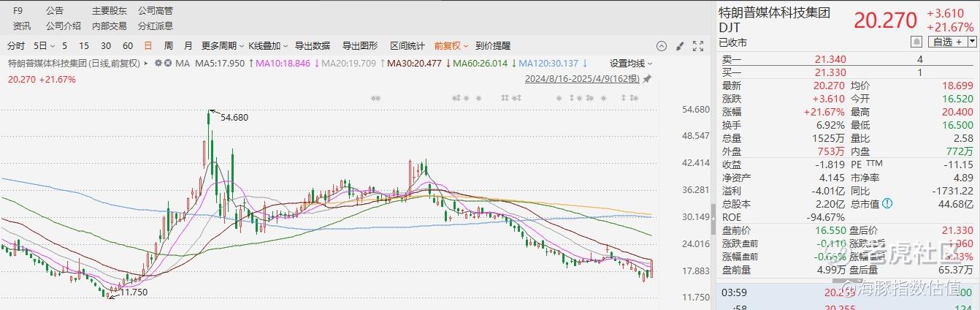Select the 30-minute period

[x=106, y=45]
